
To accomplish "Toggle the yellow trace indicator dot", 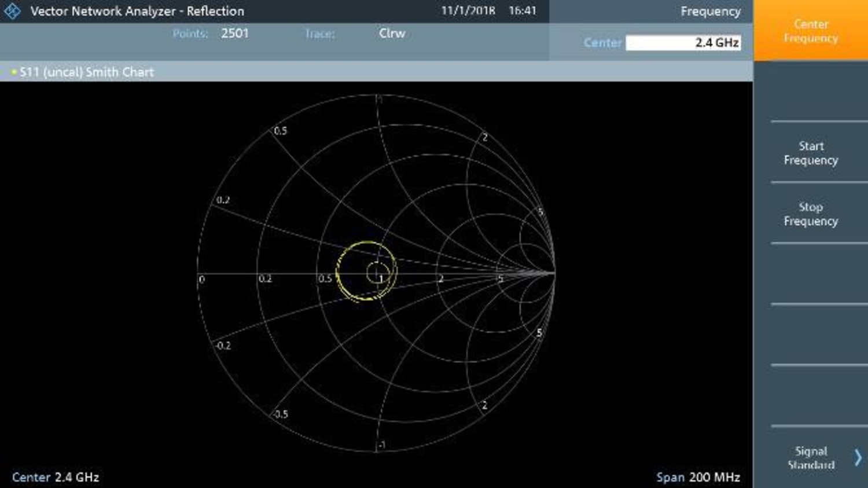I will 13,71.
